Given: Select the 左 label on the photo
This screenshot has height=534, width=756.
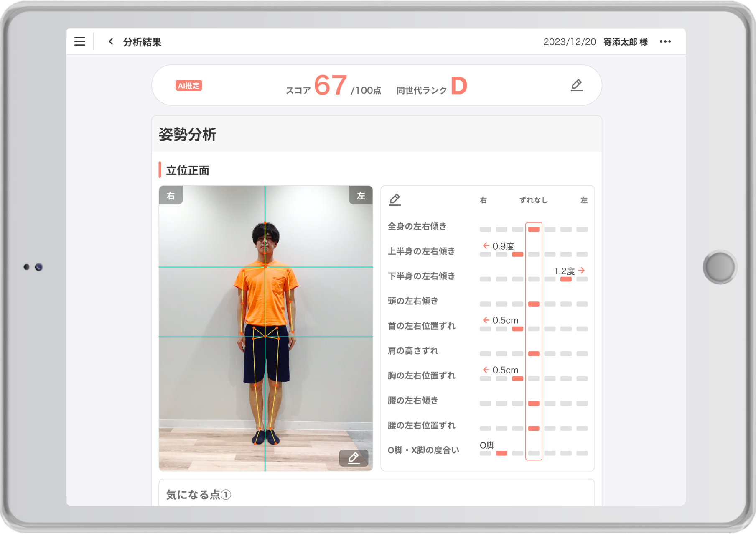Looking at the screenshot, I should (x=361, y=195).
